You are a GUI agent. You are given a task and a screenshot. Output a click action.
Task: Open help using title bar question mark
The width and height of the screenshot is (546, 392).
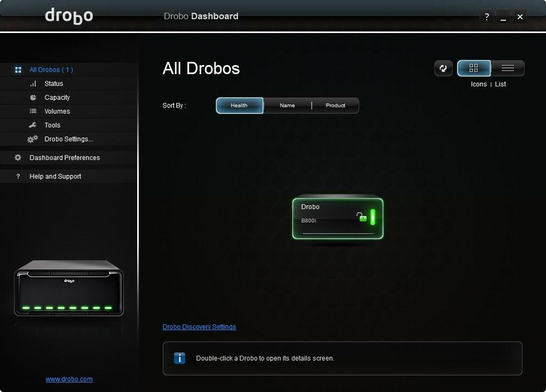[487, 17]
